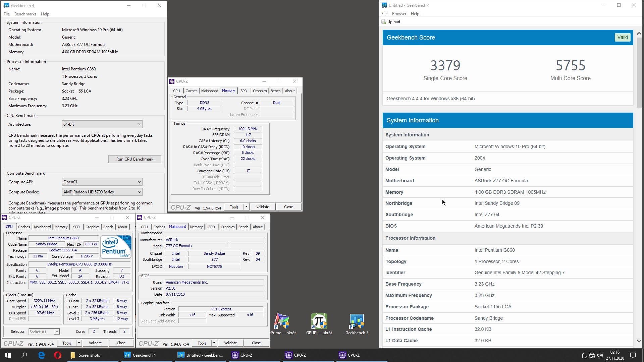The height and width of the screenshot is (362, 644).
Task: Click Single-Core Score 3379
Action: [445, 65]
